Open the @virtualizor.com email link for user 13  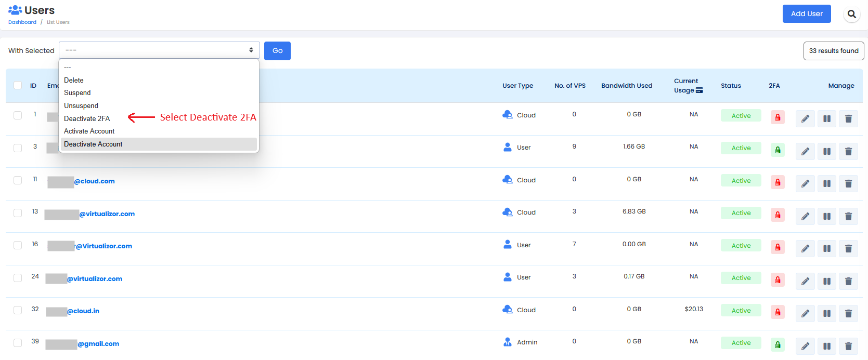click(x=107, y=214)
